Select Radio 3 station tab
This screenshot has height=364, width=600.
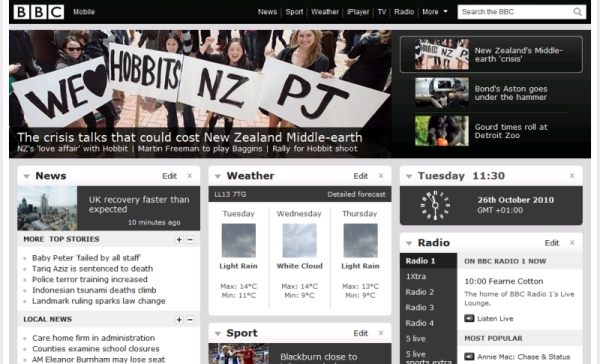(428, 307)
